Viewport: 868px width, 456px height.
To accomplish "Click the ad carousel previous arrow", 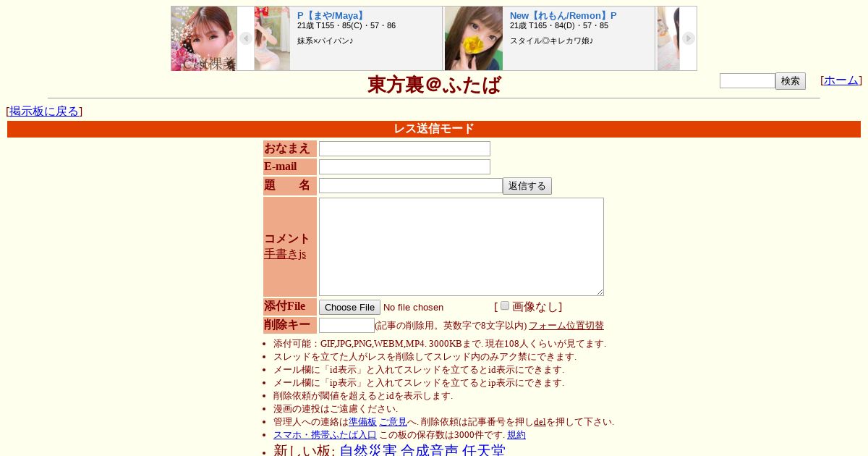I will coord(246,38).
